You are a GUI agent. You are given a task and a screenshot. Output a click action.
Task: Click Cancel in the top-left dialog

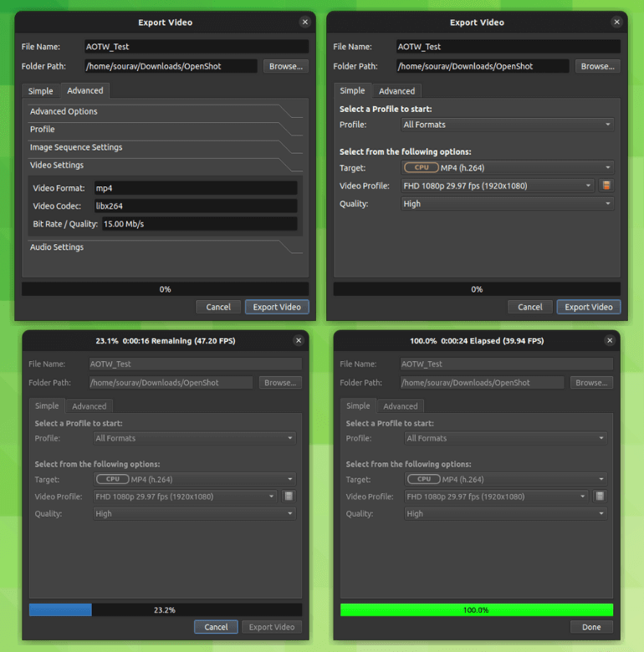(x=218, y=307)
